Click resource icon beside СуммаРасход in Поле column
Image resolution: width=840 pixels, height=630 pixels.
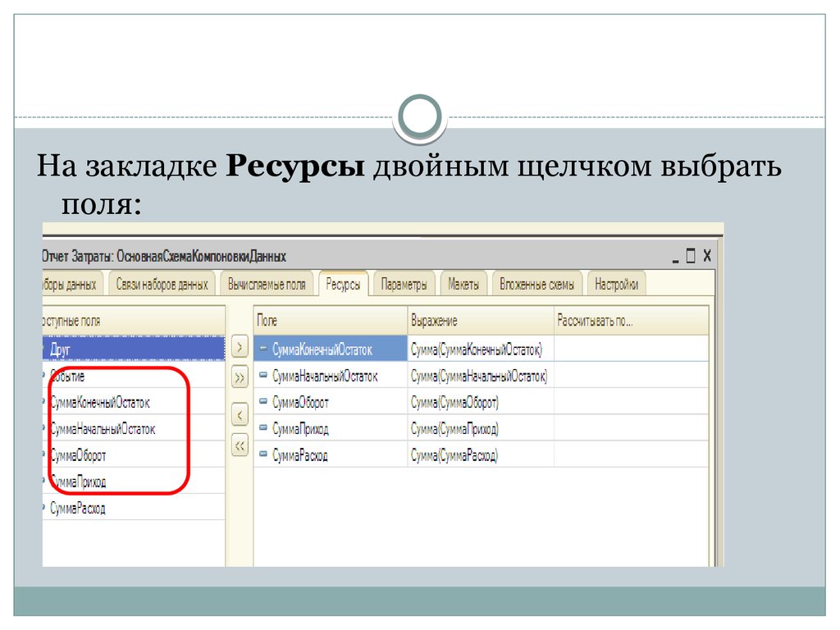tap(263, 454)
